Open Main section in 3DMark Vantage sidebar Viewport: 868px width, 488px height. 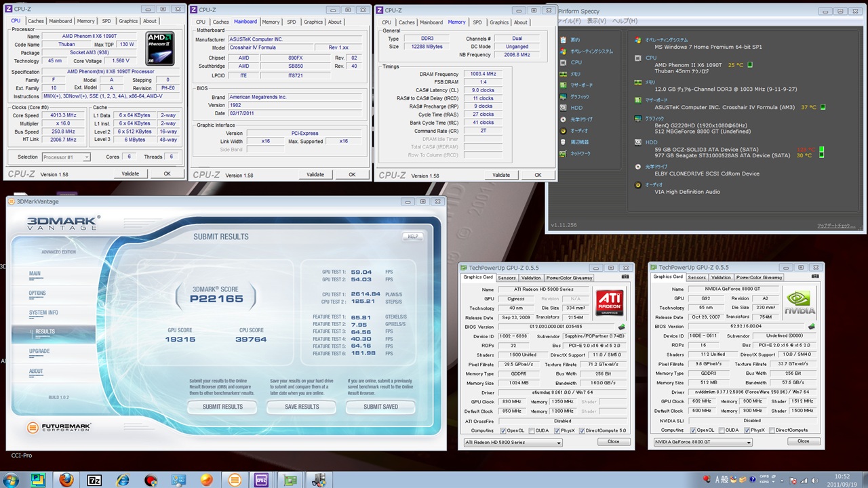pos(35,274)
